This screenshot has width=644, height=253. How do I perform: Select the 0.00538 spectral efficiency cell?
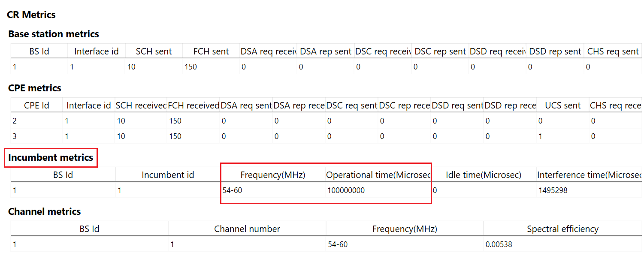coord(499,244)
